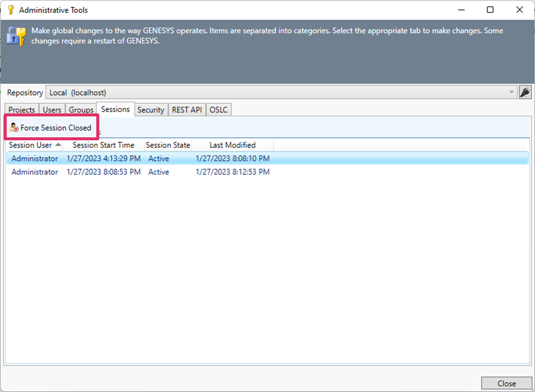Select the Groups tab

tap(81, 110)
